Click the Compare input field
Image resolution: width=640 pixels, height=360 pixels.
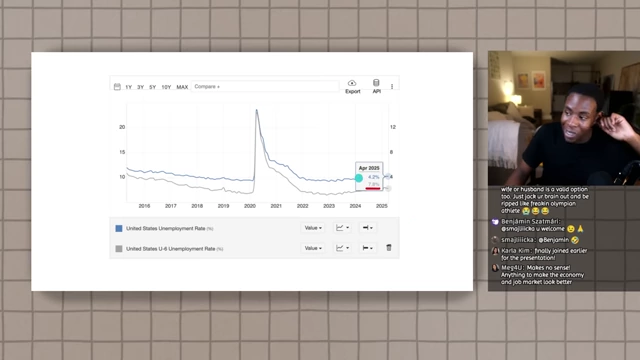[x=265, y=87]
